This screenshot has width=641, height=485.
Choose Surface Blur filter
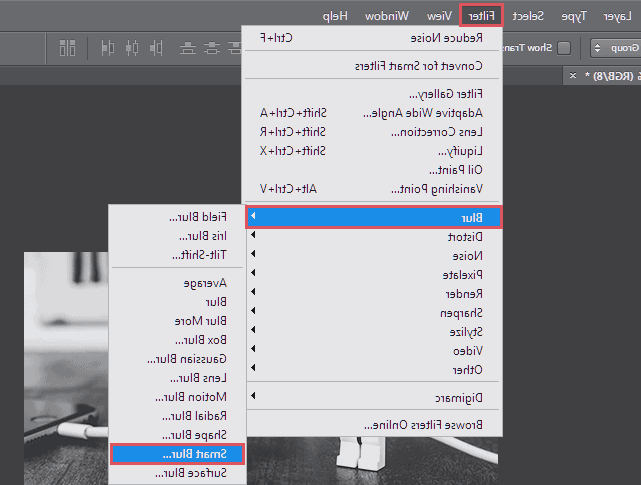click(x=177, y=473)
